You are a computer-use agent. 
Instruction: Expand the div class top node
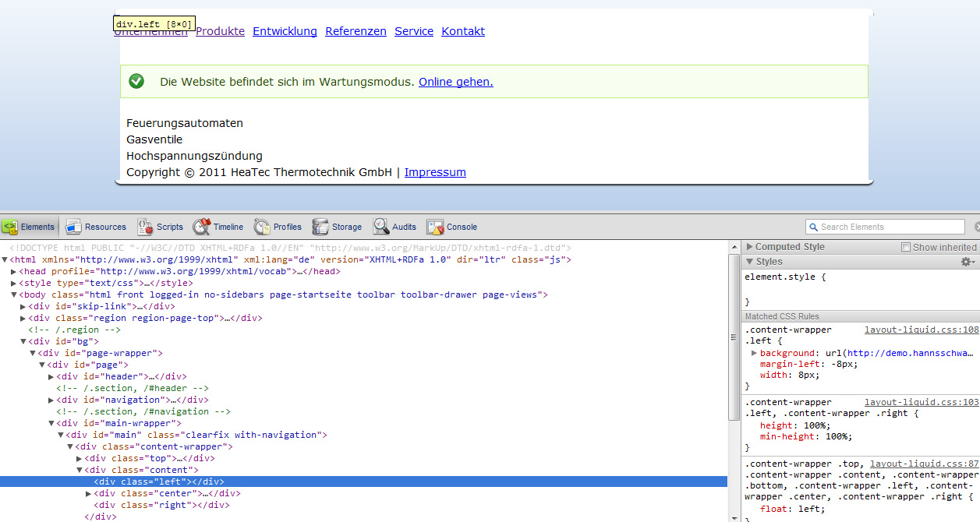click(80, 458)
